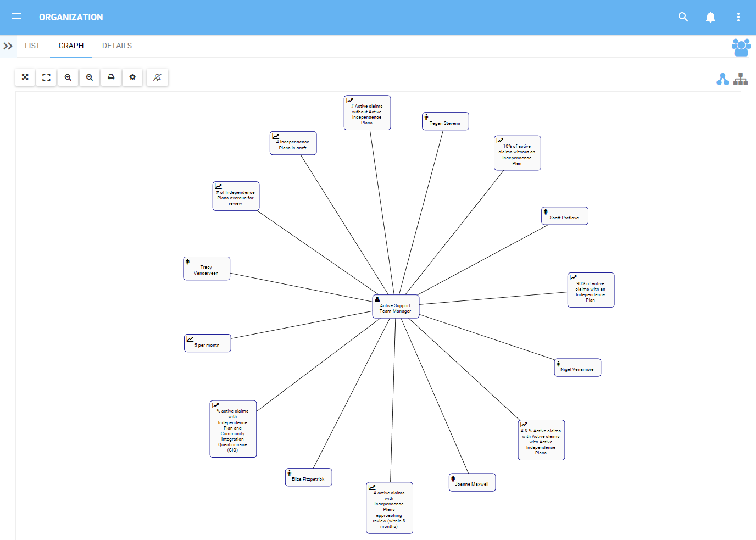The height and width of the screenshot is (540, 756).
Task: Expand the side panel with double chevron
Action: click(8, 46)
